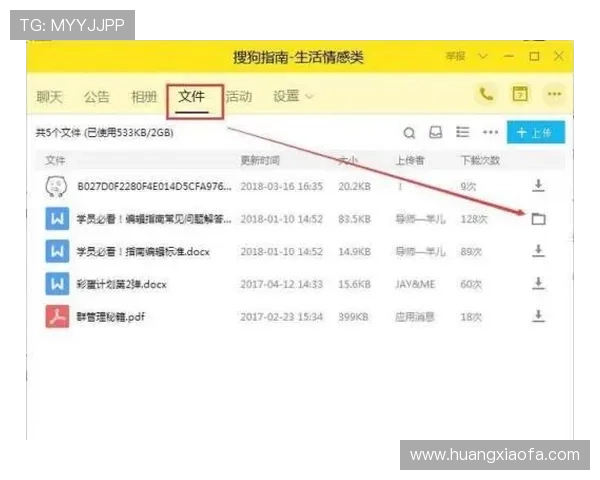The width and height of the screenshot is (600, 480).
Task: Click storage usage text 共5个文件
Action: pyautogui.click(x=104, y=133)
